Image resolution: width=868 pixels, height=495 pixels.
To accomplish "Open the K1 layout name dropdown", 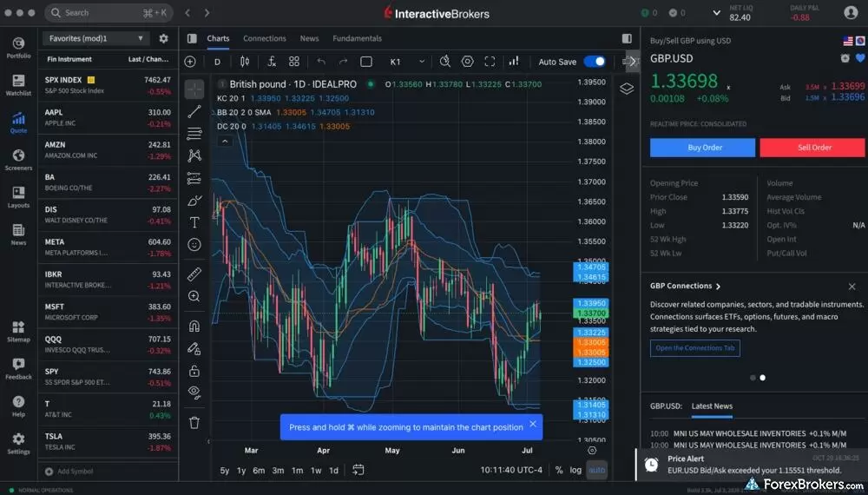I will pos(407,62).
